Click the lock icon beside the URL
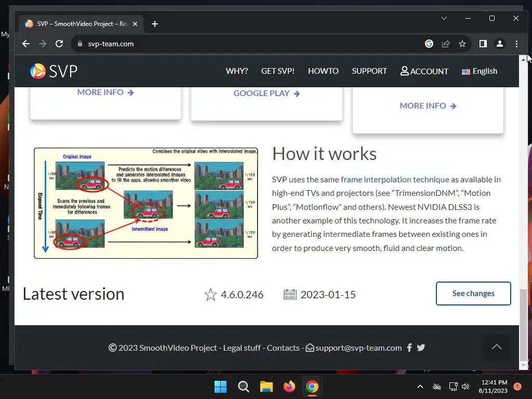532x399 pixels. tap(80, 44)
